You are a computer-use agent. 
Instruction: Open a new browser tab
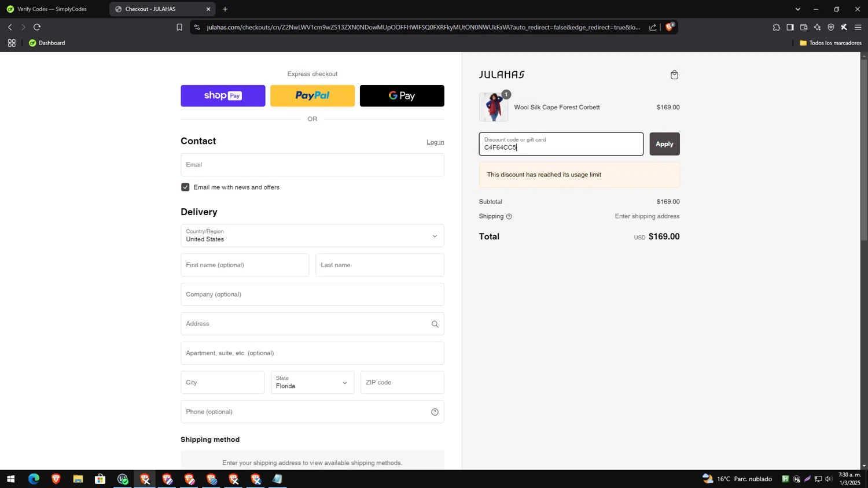click(x=225, y=9)
